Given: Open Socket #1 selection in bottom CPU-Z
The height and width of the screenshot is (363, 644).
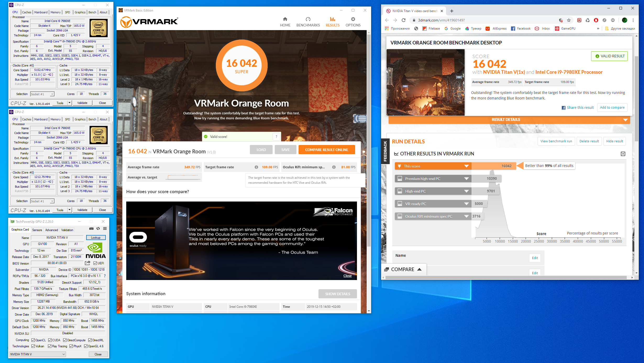Looking at the screenshot, I should (x=42, y=201).
